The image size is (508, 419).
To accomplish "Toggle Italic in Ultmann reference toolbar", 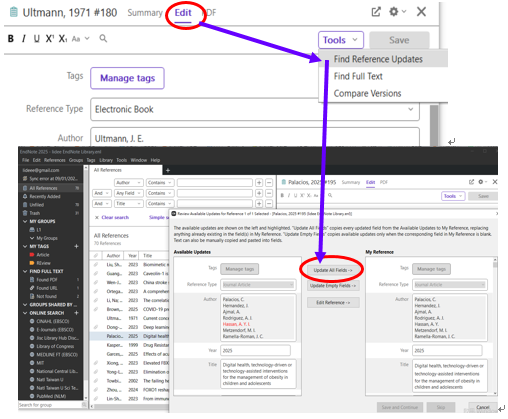I will 24,39.
